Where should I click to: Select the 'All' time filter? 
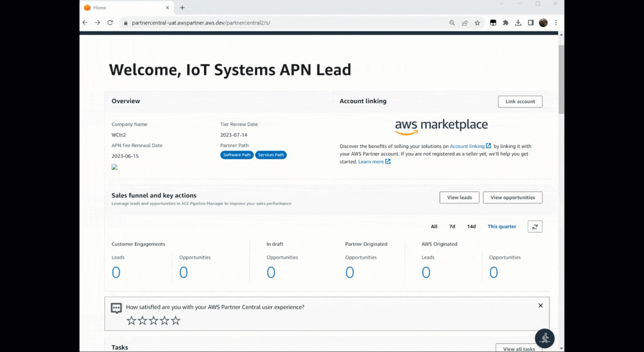434,227
